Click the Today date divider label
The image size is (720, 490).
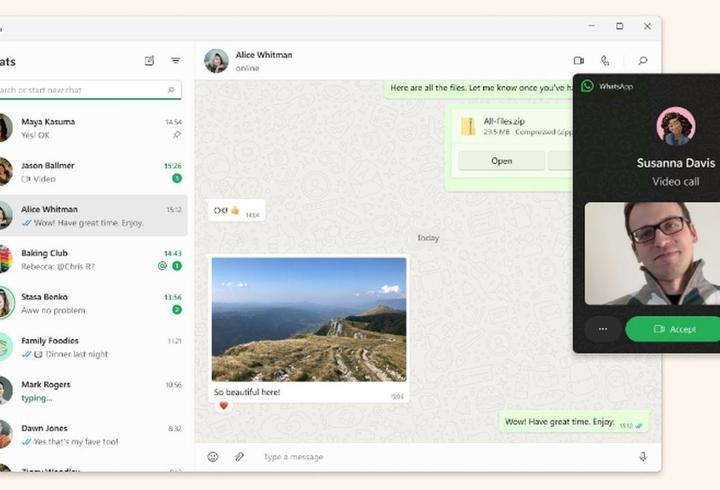[x=428, y=238]
